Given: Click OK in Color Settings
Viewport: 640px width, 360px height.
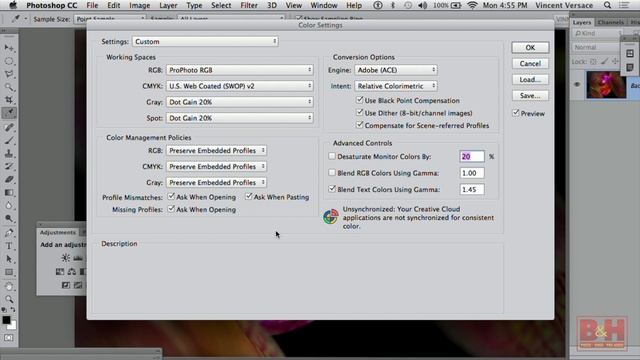Looking at the screenshot, I should coord(530,48).
